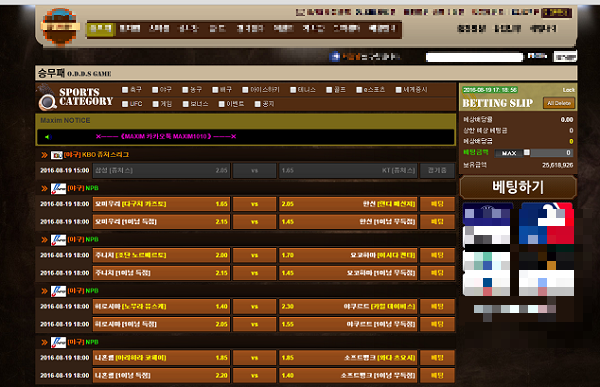Click the Sports Category magnifier icon
The height and width of the screenshot is (387, 600).
(47, 101)
